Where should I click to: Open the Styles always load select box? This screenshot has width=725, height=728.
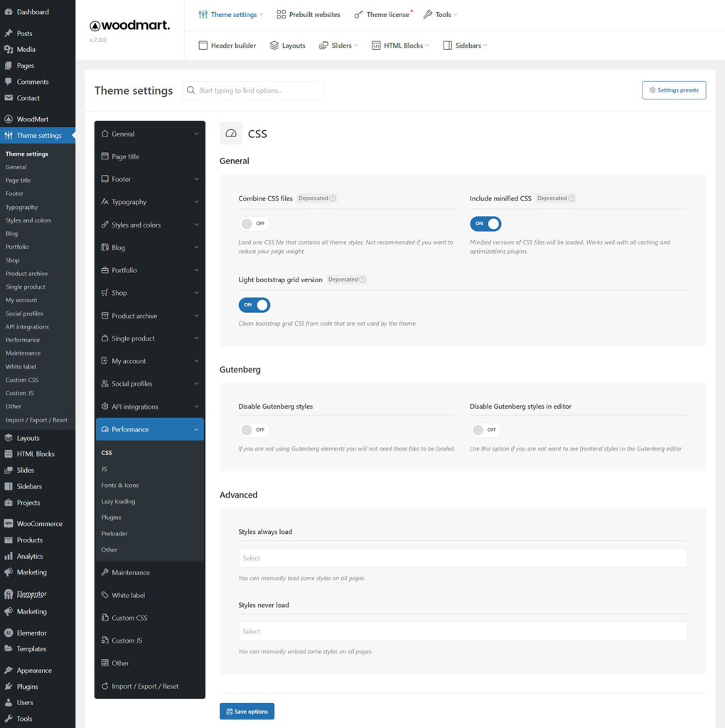(462, 557)
